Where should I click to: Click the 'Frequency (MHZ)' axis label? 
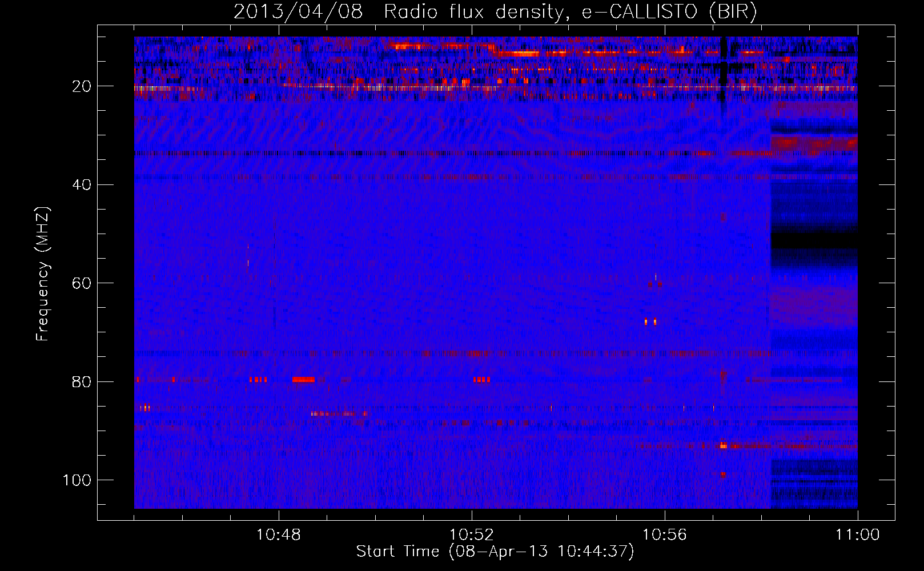(43, 274)
